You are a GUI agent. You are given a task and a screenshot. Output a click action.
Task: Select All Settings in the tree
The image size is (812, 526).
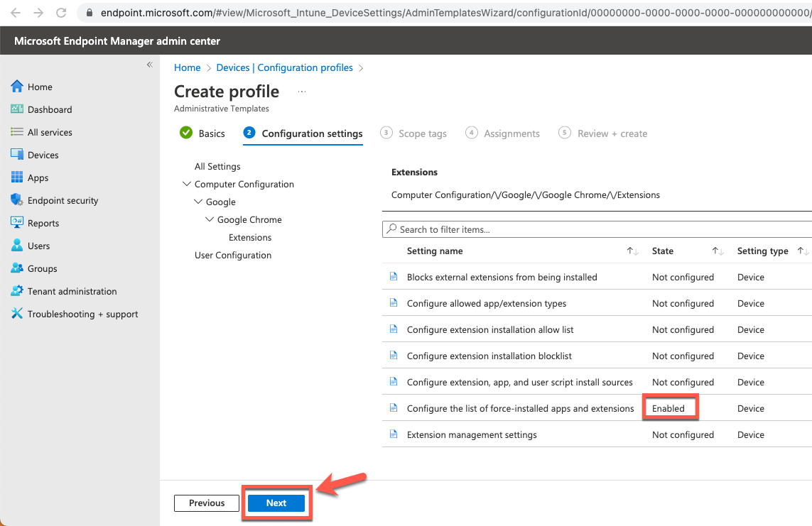pyautogui.click(x=217, y=166)
